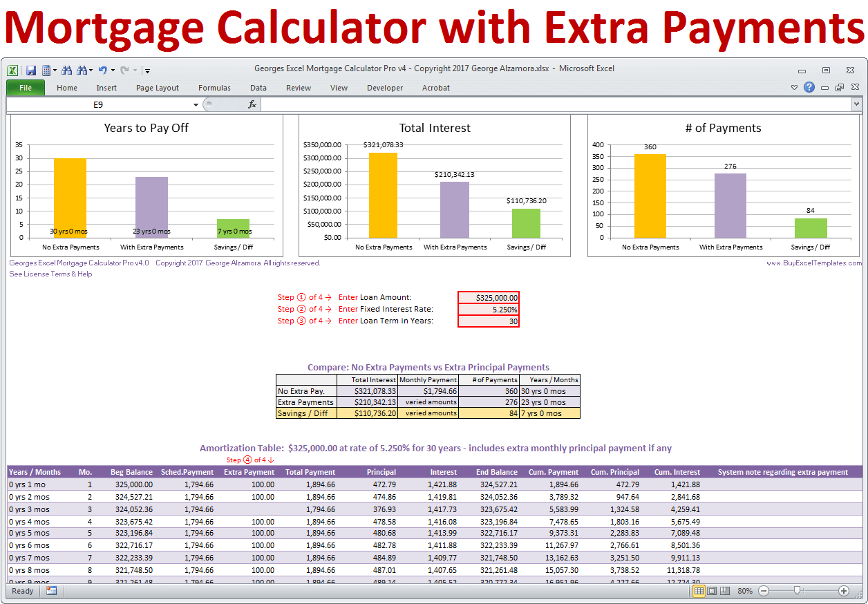The width and height of the screenshot is (868, 604).
Task: Open the Undo history dropdown arrow
Action: [x=113, y=70]
